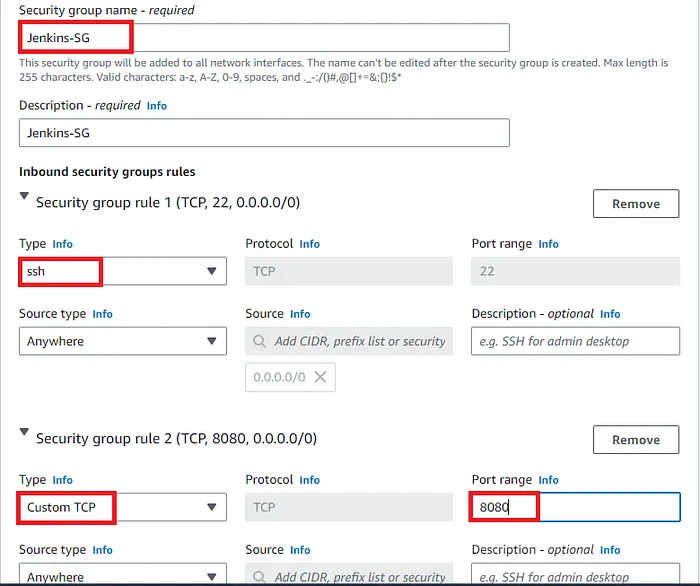Click the rule 2 optional Description field
700x586 pixels.
click(x=575, y=574)
